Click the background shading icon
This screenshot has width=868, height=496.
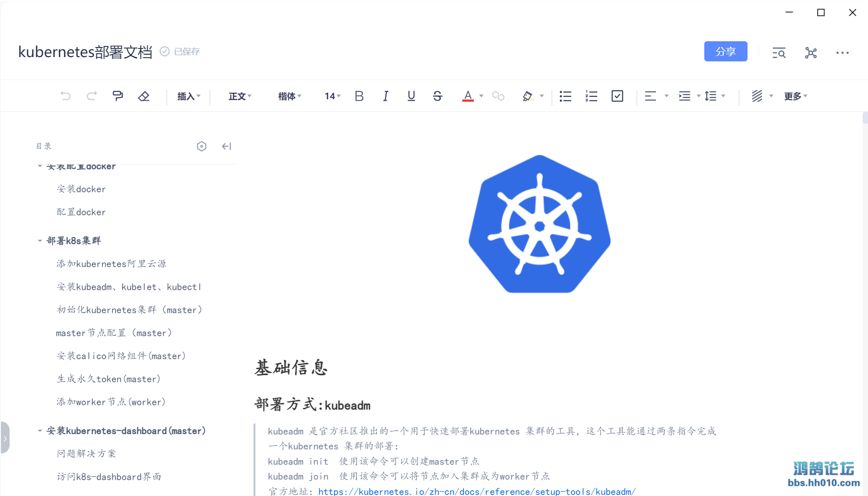click(x=757, y=96)
